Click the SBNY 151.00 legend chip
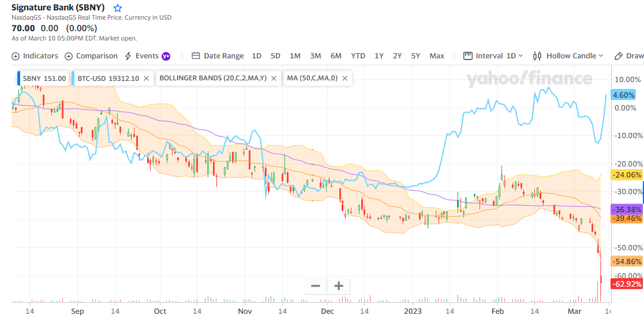The height and width of the screenshot is (330, 644). [x=44, y=78]
